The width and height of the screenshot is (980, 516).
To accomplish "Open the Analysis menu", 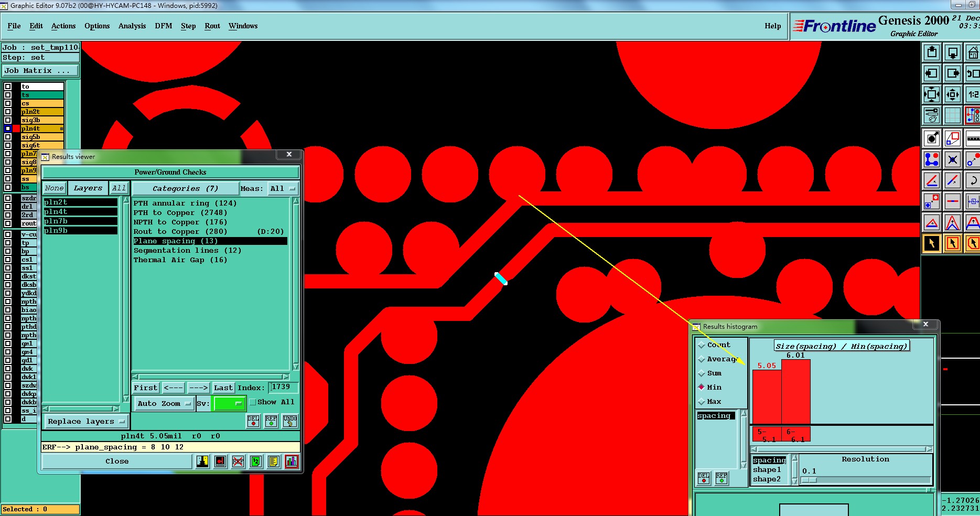I will (132, 26).
